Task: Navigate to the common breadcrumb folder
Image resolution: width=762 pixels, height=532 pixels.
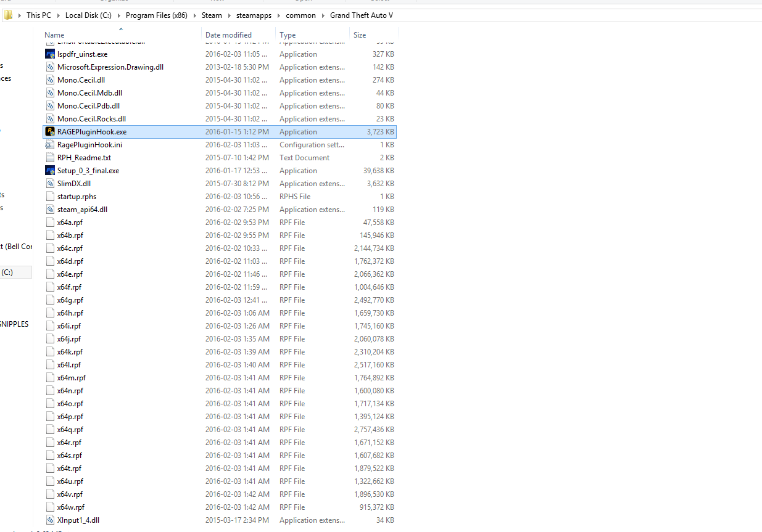Action: (300, 15)
